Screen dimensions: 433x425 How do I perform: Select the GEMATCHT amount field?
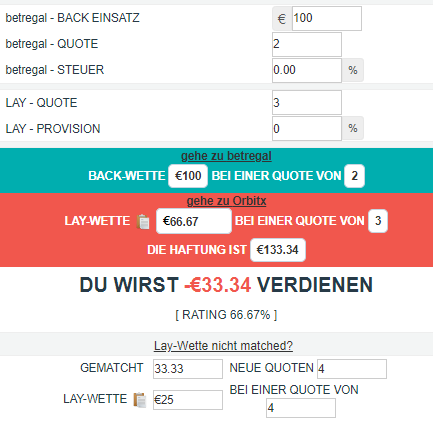click(188, 369)
